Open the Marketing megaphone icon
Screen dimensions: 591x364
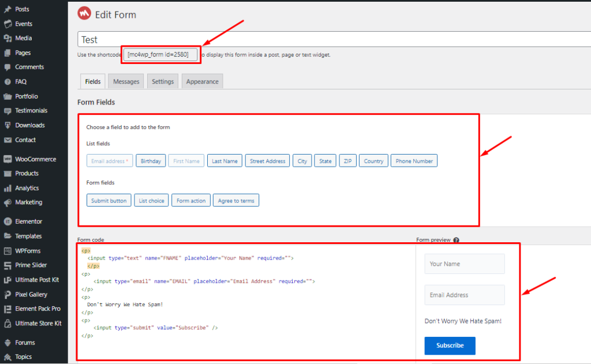coord(8,202)
